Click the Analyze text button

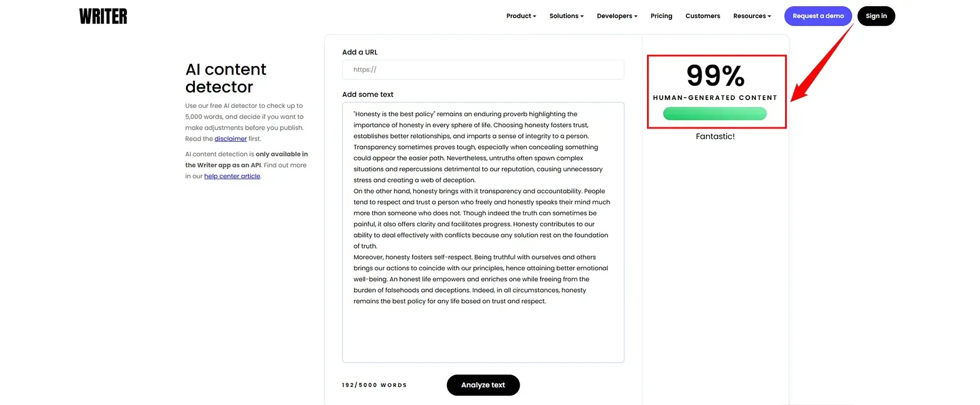click(483, 385)
